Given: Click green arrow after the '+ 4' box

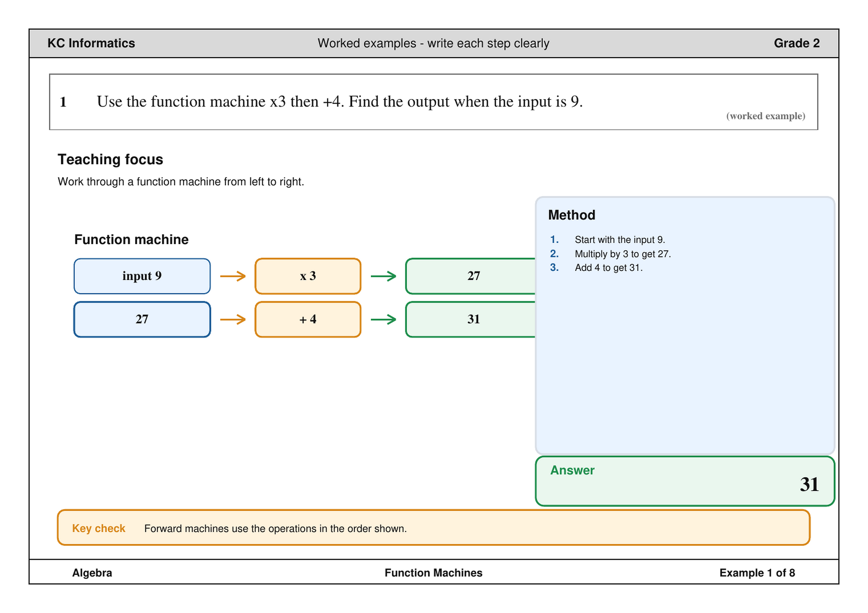Looking at the screenshot, I should tap(383, 320).
